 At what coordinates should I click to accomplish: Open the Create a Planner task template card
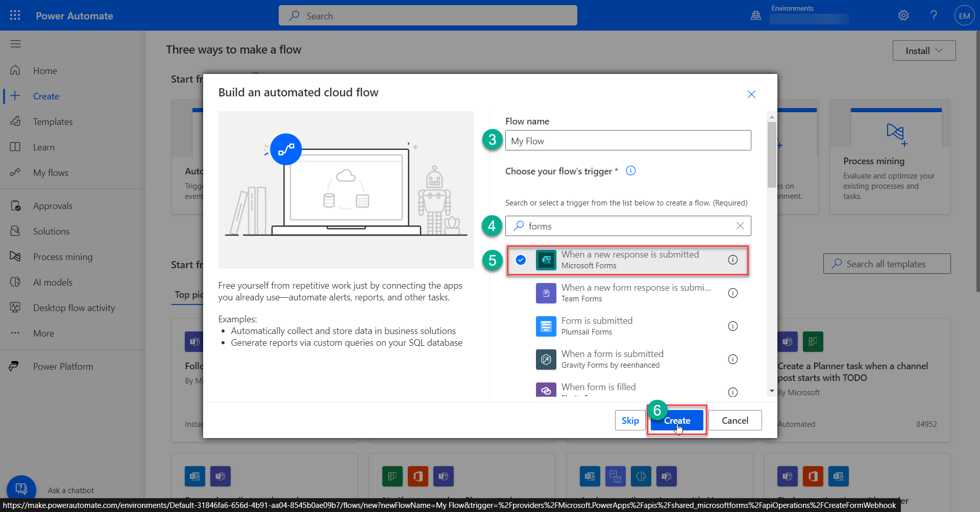click(863, 380)
